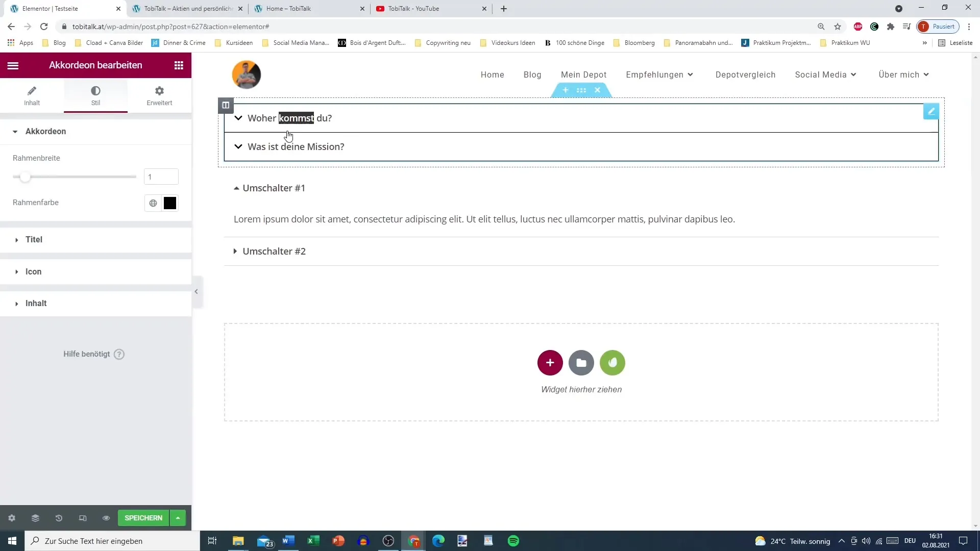The image size is (980, 551).
Task: Open the Chrome extensions puzzle icon
Action: [x=891, y=27]
